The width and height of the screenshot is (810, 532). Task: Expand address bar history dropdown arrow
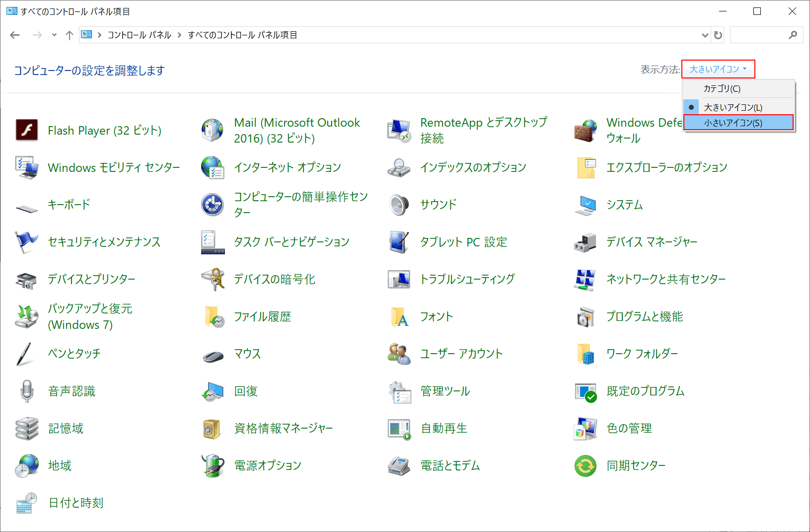point(705,35)
